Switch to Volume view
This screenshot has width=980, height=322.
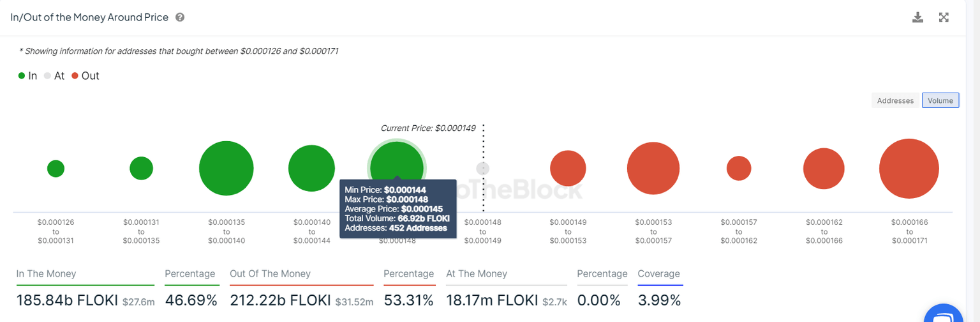tap(940, 100)
